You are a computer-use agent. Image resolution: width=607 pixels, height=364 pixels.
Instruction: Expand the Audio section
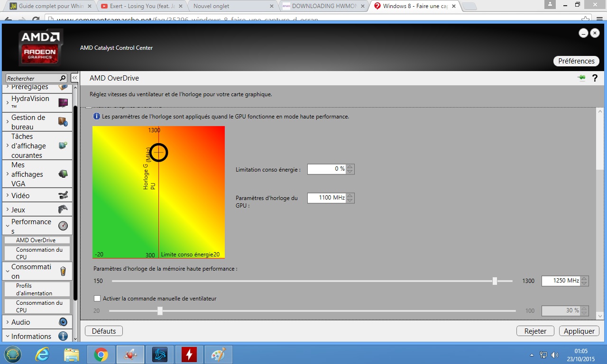pos(8,322)
